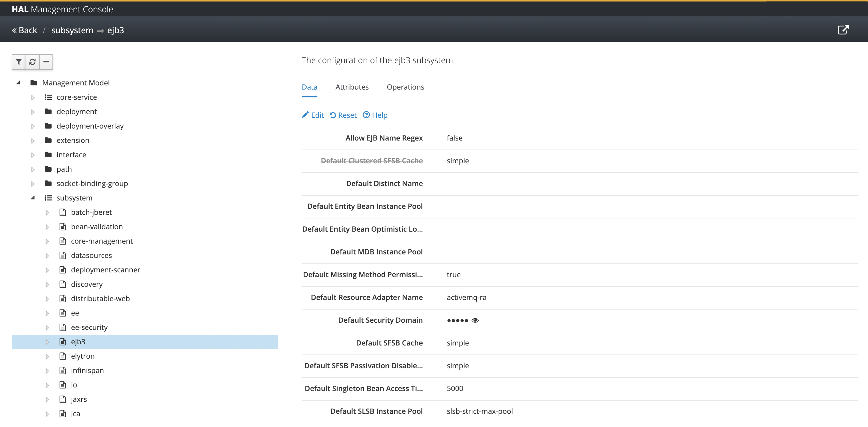The width and height of the screenshot is (868, 427).
Task: Select the deployment-scanner tree item
Action: (106, 270)
